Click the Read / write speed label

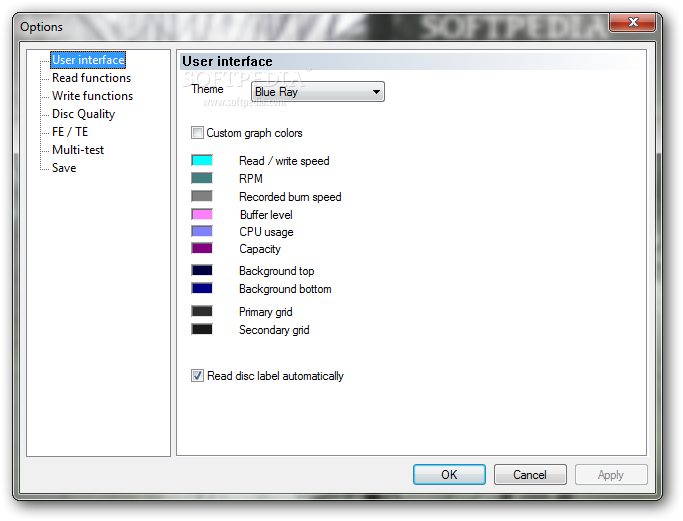point(284,161)
